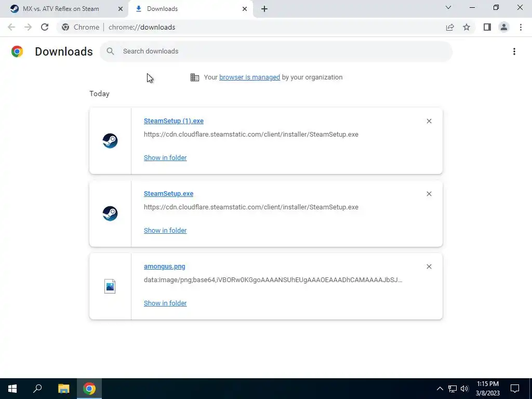Show hidden system tray icons
The width and height of the screenshot is (532, 399).
click(440, 389)
